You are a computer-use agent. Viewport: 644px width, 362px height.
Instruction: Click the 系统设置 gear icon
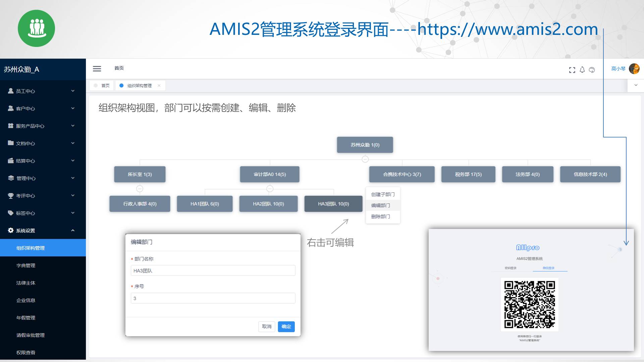11,230
